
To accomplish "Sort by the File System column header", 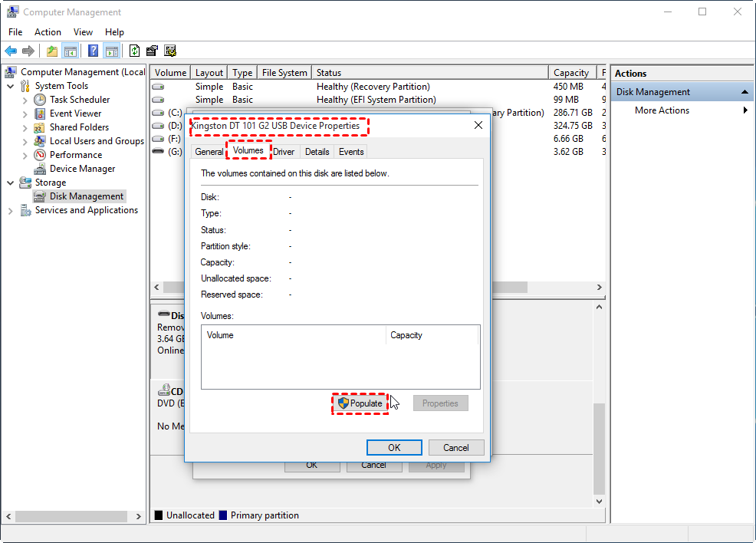I will (x=284, y=73).
